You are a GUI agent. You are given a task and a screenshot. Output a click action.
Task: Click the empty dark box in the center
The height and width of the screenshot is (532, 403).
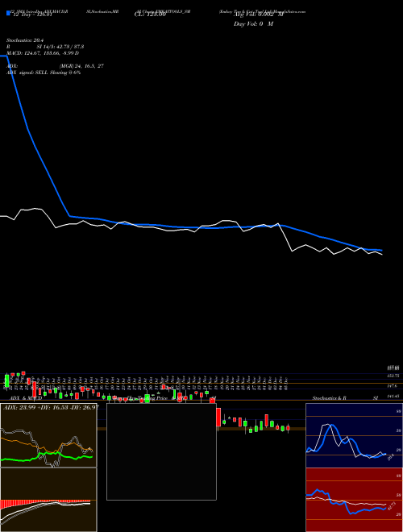161,451
